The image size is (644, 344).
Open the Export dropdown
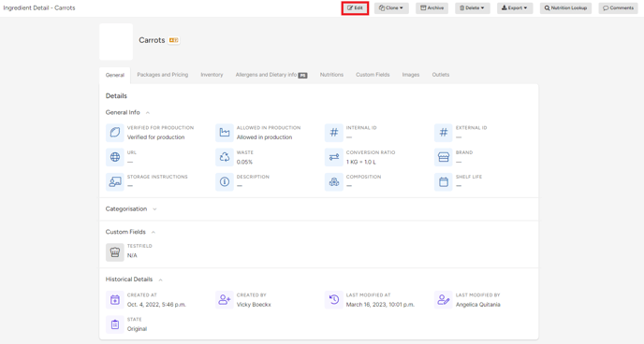(x=515, y=8)
